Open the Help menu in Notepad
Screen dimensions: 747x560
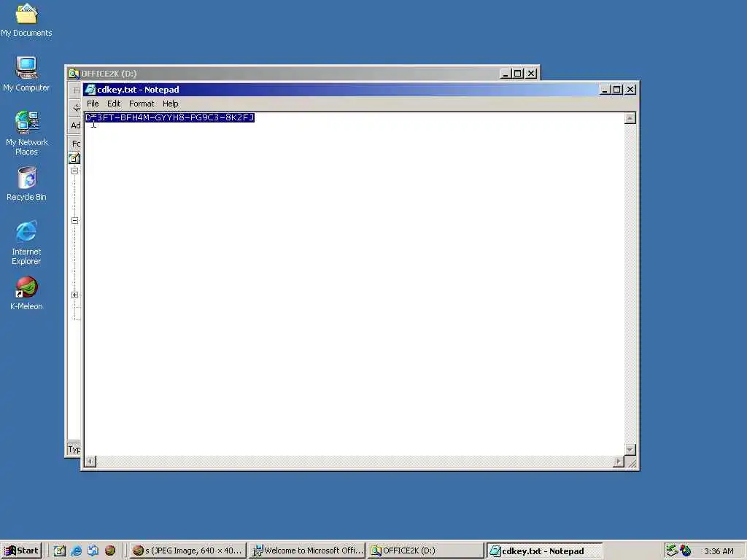tap(170, 104)
